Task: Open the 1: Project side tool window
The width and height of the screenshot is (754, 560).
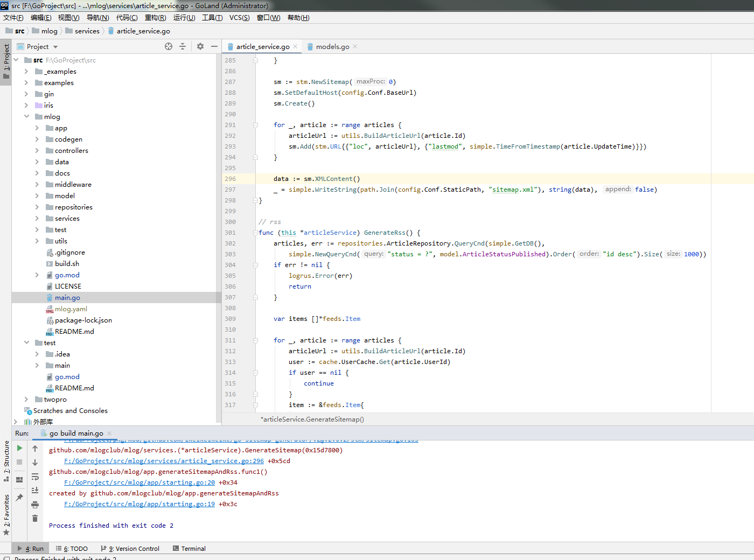Action: [6, 61]
